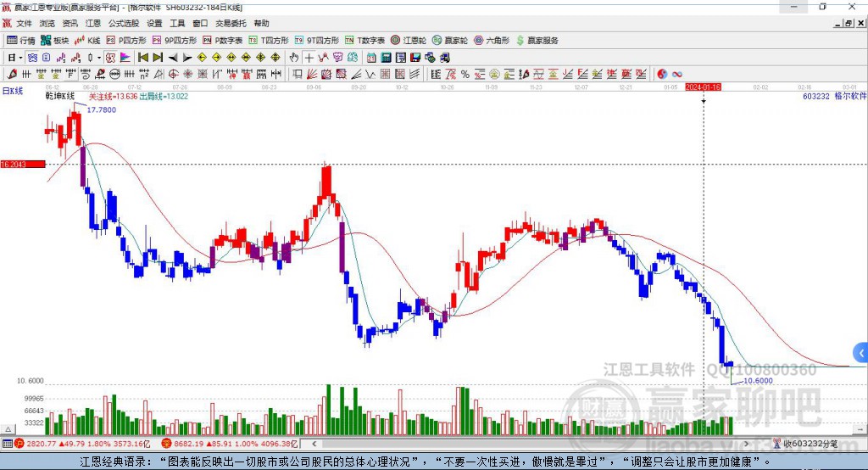The width and height of the screenshot is (868, 470).
Task: Open 赢家服务 with dollar icon
Action: tap(537, 41)
